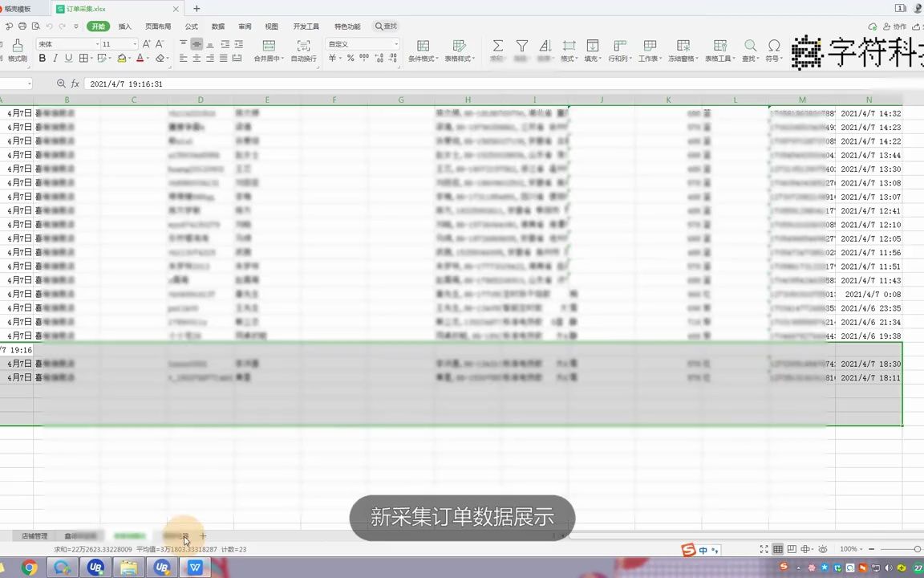Click the sort icon in the toolbar

point(545,45)
